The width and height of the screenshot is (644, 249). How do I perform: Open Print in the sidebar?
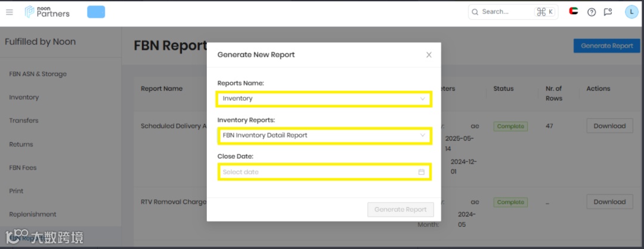(16, 191)
